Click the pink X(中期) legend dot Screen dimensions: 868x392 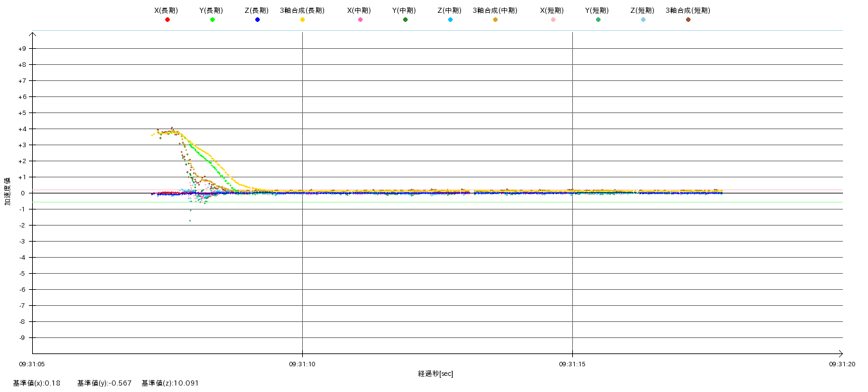(360, 20)
